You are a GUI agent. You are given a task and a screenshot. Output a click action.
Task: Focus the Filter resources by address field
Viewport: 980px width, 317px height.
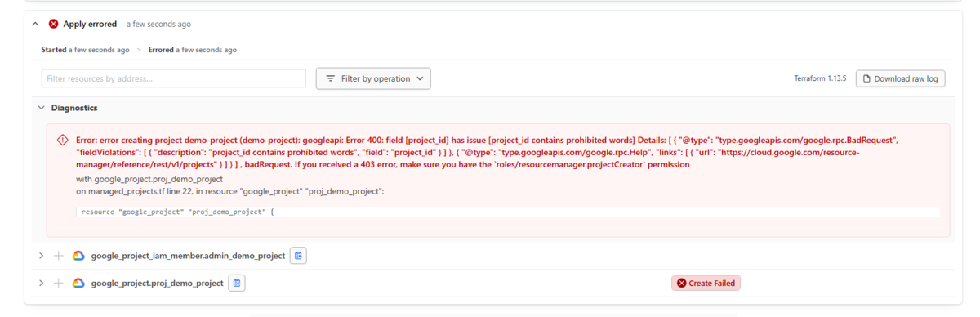[x=174, y=78]
